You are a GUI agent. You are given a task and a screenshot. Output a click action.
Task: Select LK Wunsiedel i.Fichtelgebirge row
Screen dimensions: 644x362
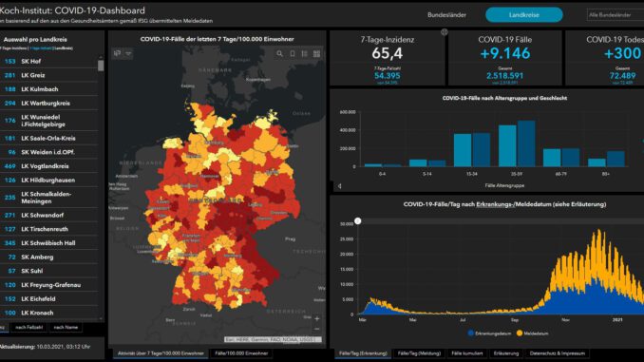point(48,121)
